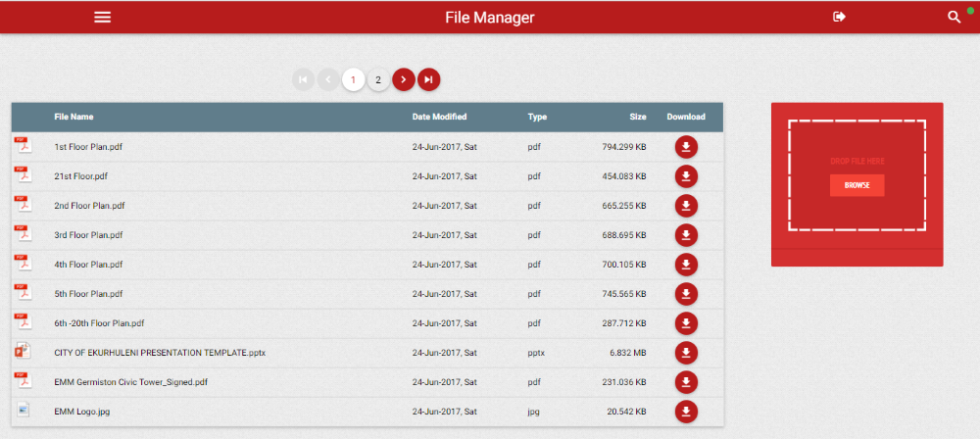980x439 pixels.
Task: Select file name 6th -20th Floor Plan.pdf
Action: coord(99,323)
